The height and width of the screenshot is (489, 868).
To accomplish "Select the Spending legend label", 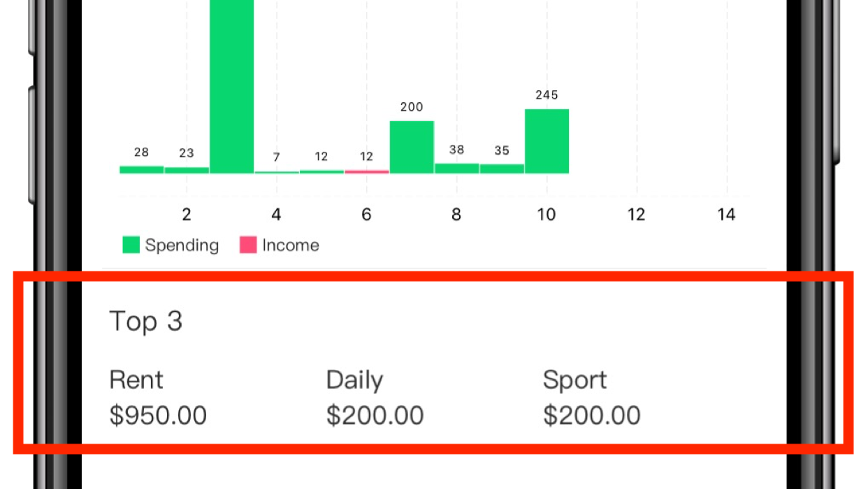I will pyautogui.click(x=182, y=246).
